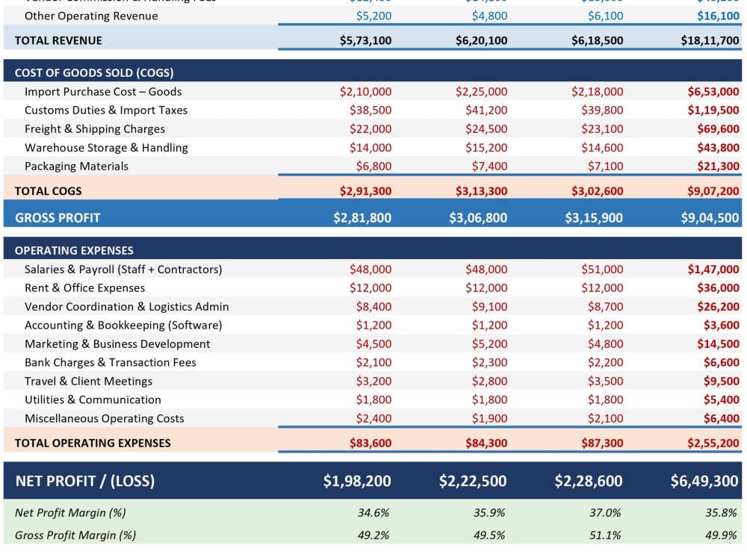747x560 pixels.
Task: Click the $24,500 freight charges value
Action: pyautogui.click(x=486, y=129)
